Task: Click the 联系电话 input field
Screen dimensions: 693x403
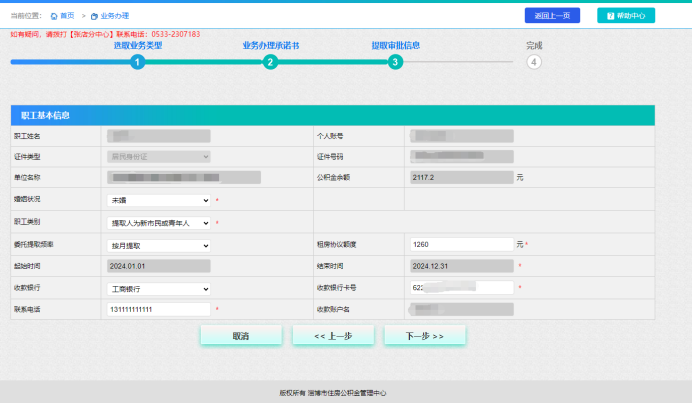Action: [x=159, y=309]
